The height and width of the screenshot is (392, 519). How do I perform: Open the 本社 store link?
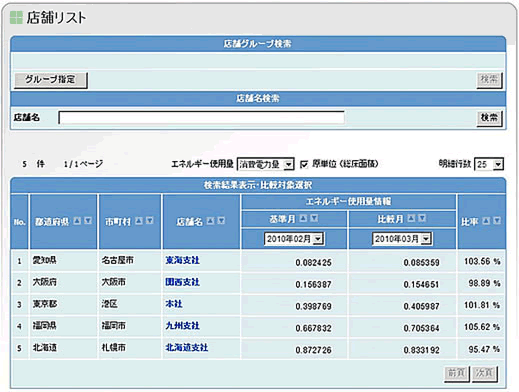[174, 304]
